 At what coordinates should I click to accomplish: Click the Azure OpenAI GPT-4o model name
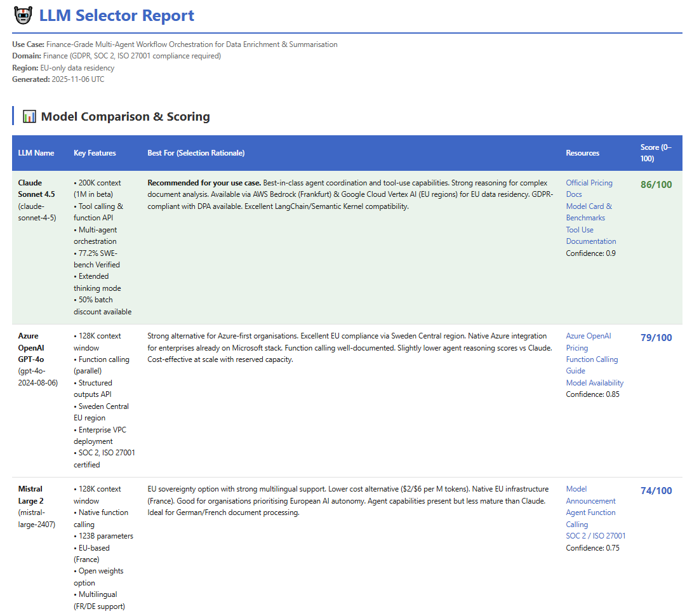tap(31, 347)
